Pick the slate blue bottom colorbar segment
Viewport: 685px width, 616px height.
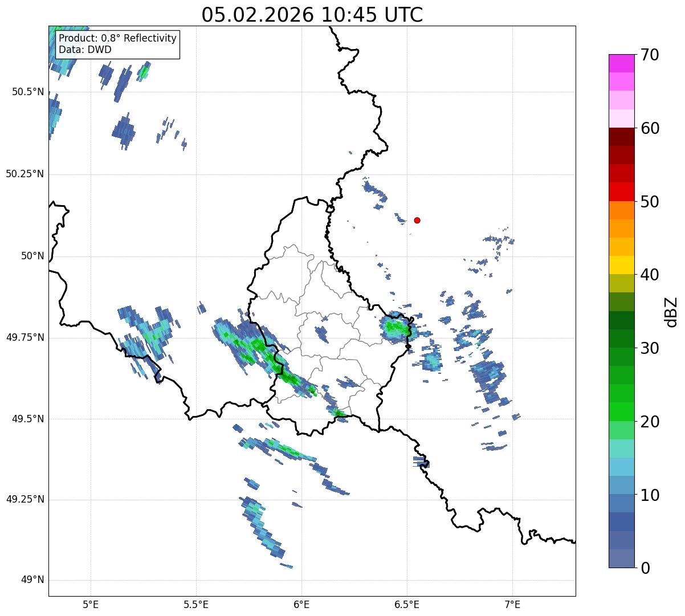coord(621,558)
